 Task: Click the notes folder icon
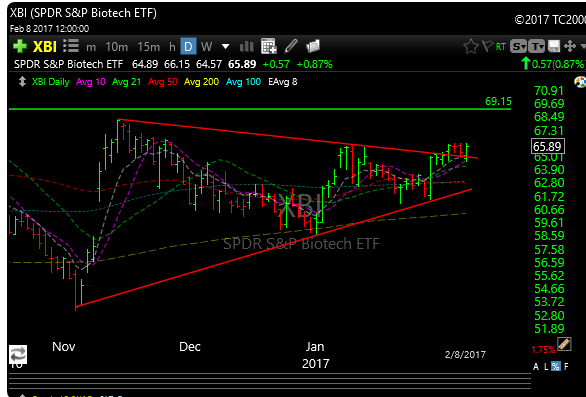[x=313, y=46]
